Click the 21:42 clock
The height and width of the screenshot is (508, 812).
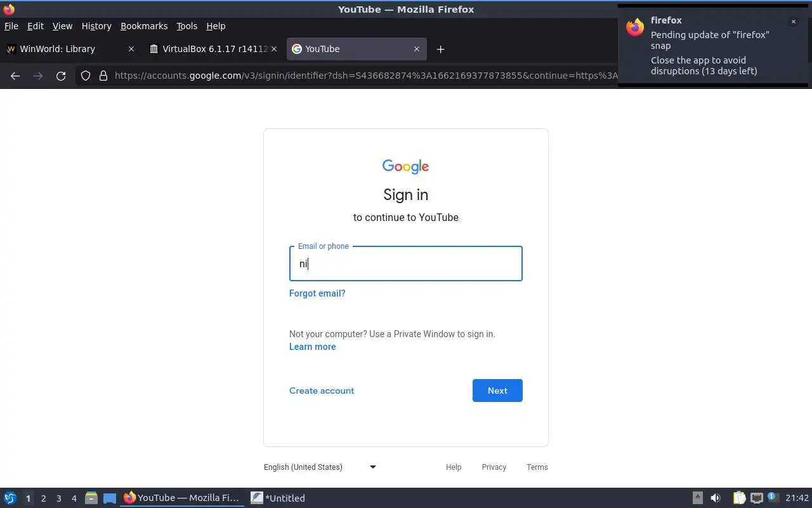click(797, 498)
